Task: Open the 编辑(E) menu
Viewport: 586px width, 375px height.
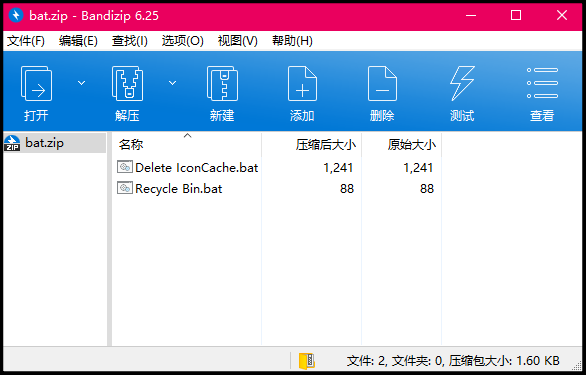Action: pos(78,41)
